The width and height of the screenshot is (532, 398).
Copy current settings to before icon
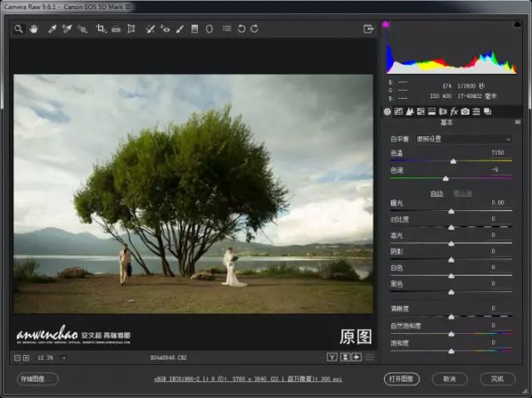coord(357,357)
